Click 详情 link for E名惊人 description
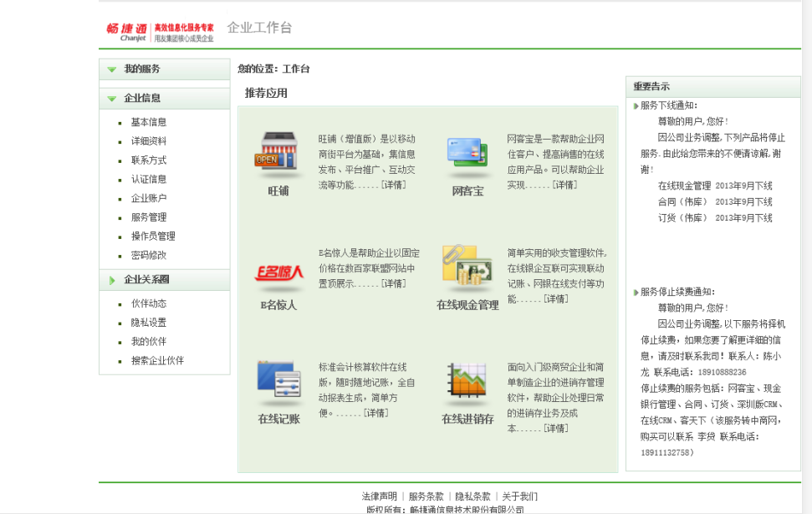The width and height of the screenshot is (812, 514). pos(394,283)
